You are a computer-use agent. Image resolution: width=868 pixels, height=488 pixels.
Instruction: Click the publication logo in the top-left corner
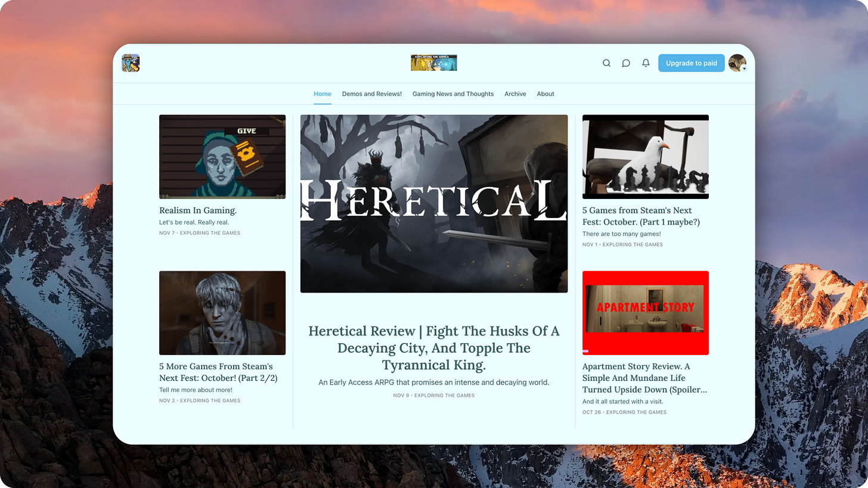(x=131, y=63)
